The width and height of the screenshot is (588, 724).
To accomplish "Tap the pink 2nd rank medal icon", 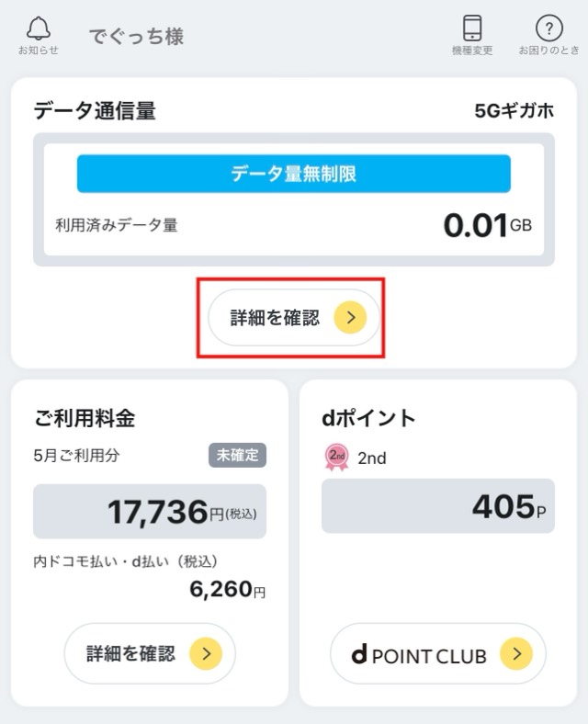I will click(337, 458).
